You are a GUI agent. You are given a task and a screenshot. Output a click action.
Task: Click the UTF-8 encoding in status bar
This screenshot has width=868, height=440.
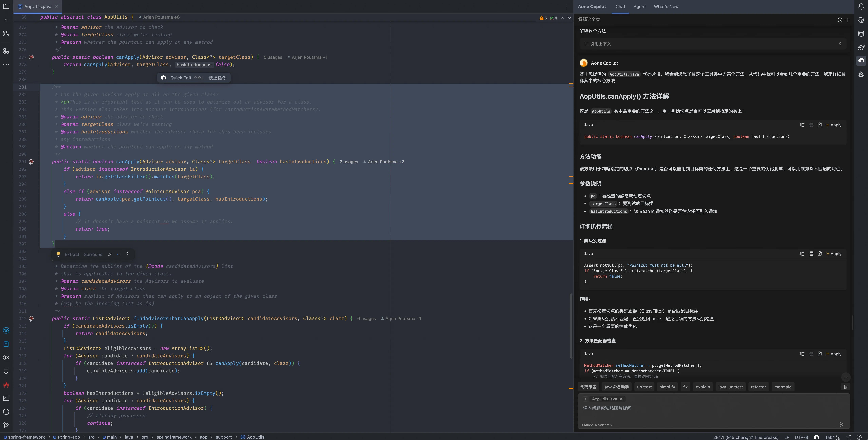click(801, 437)
